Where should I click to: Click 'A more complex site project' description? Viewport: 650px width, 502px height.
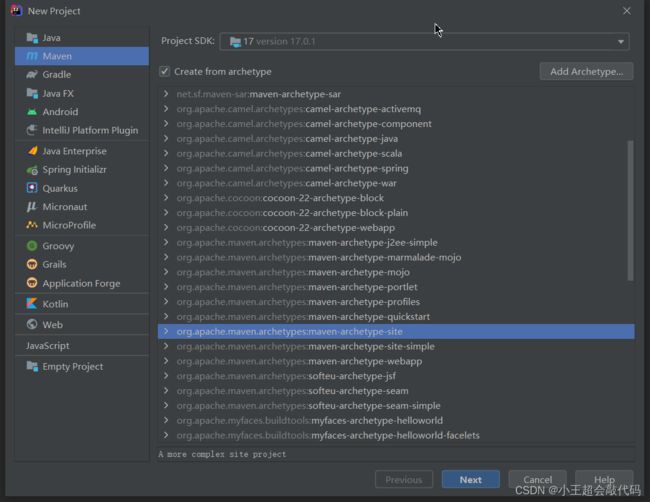coord(222,454)
